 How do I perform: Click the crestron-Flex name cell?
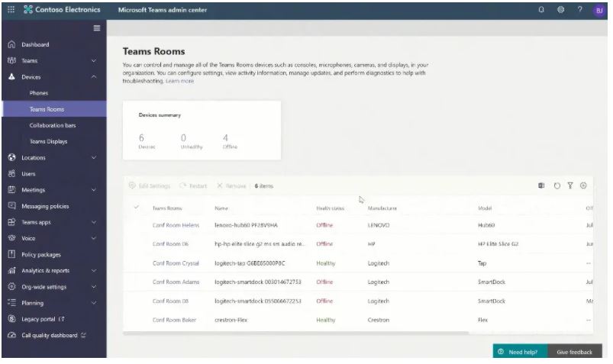point(231,320)
